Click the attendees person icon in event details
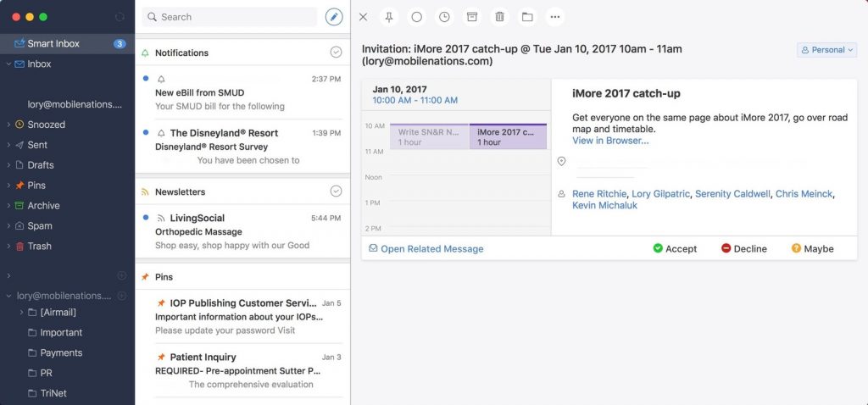Image resolution: width=868 pixels, height=405 pixels. tap(561, 194)
